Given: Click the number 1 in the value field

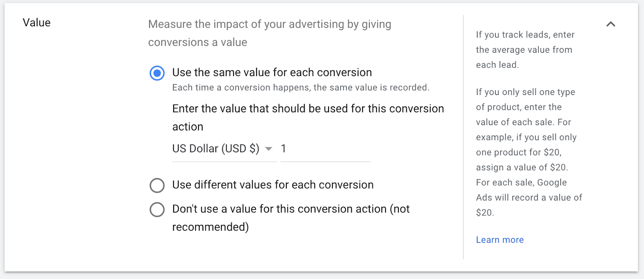Looking at the screenshot, I should [x=283, y=149].
